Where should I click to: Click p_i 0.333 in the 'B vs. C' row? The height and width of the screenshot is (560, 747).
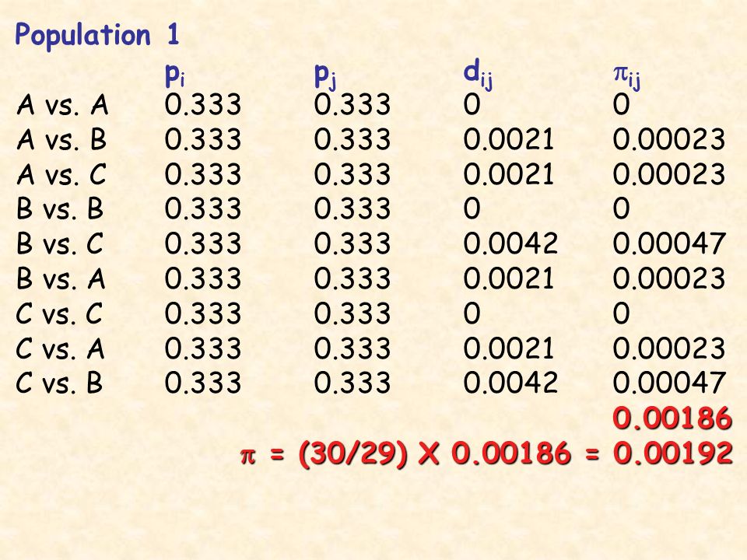click(x=203, y=243)
